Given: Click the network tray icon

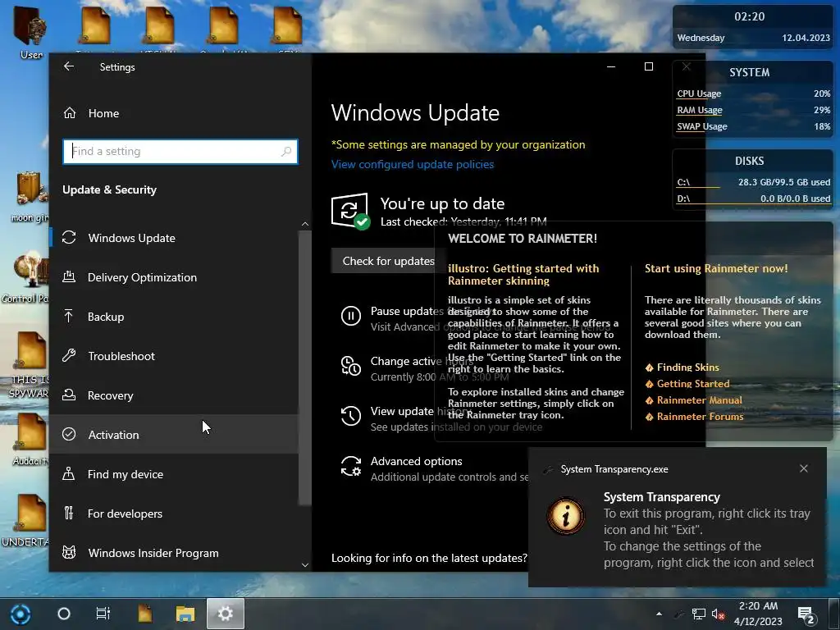Looking at the screenshot, I should click(x=699, y=614).
